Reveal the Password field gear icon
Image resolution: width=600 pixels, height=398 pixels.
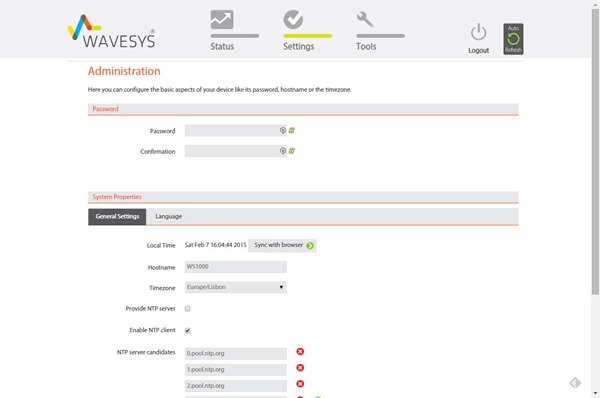[x=282, y=130]
